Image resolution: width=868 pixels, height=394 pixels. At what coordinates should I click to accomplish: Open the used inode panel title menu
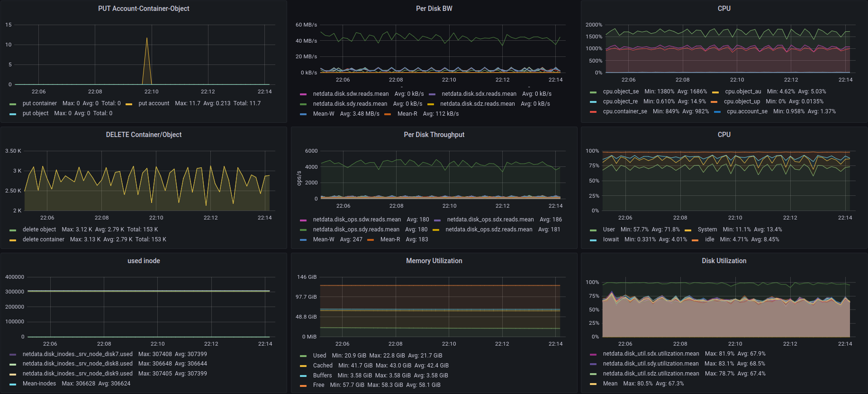tap(144, 261)
